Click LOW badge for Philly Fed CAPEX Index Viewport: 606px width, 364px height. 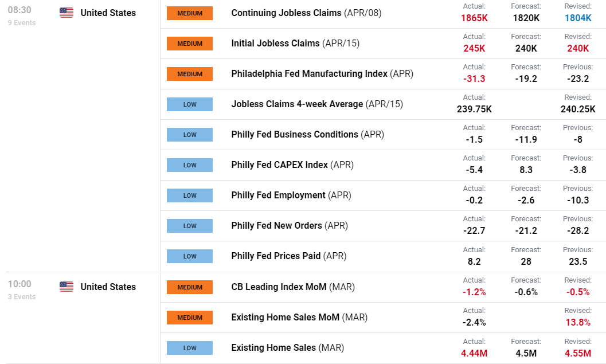[190, 165]
